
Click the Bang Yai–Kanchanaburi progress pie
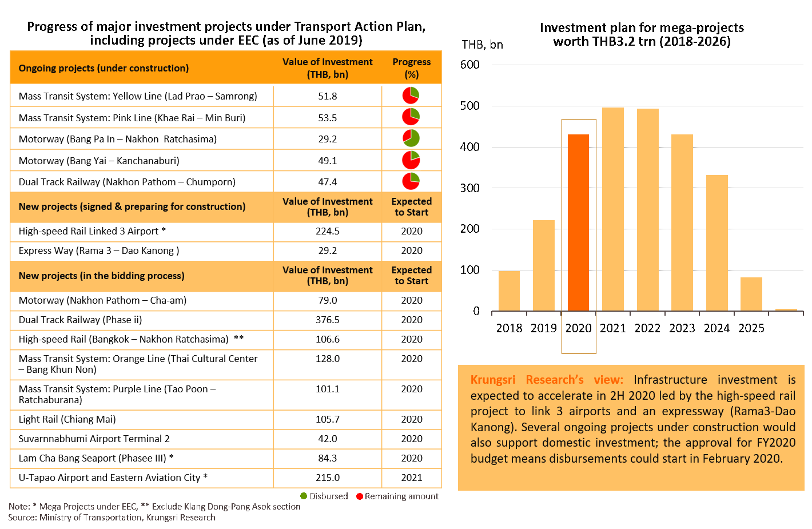tap(411, 160)
